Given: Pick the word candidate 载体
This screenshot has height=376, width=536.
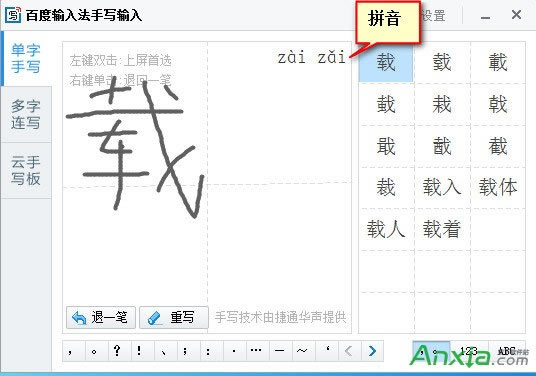Looking at the screenshot, I should (497, 187).
